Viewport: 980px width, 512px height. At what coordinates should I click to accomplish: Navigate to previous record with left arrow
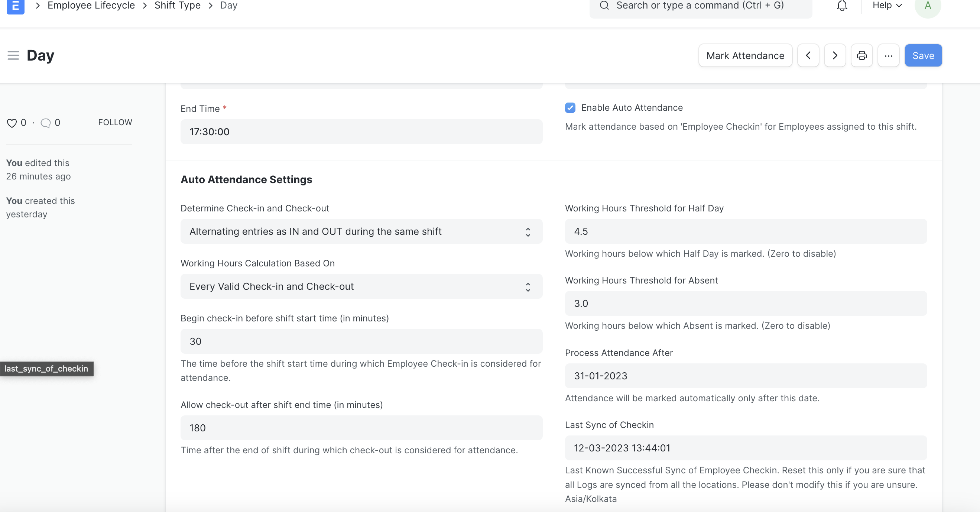(x=808, y=55)
